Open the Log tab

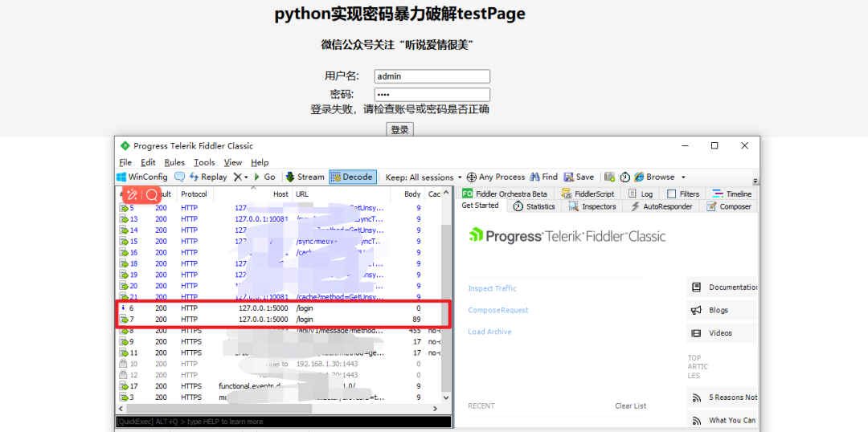point(640,194)
